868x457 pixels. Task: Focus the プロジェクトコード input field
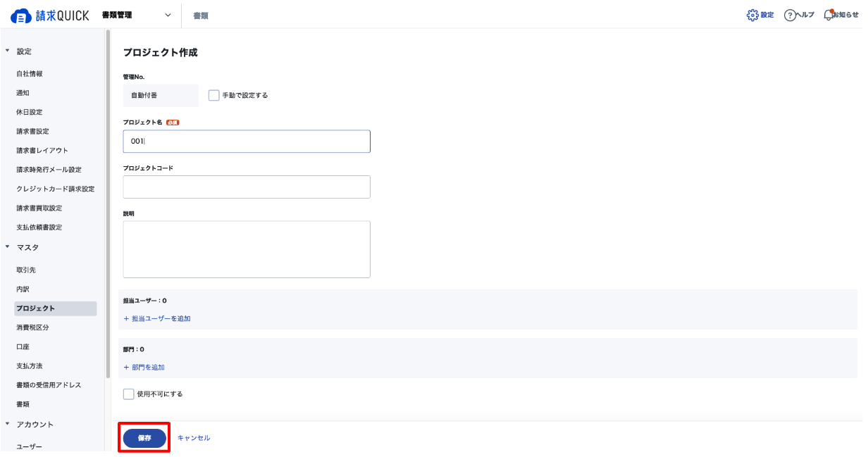[247, 187]
